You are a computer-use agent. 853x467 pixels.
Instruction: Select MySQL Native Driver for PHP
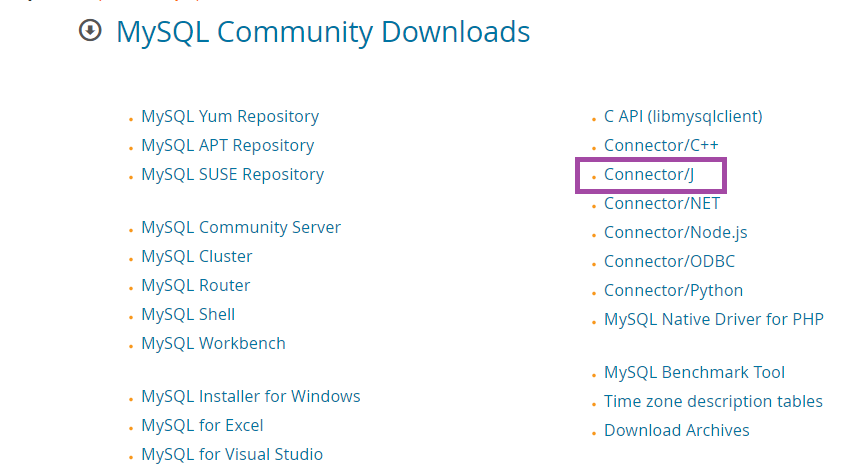click(713, 320)
